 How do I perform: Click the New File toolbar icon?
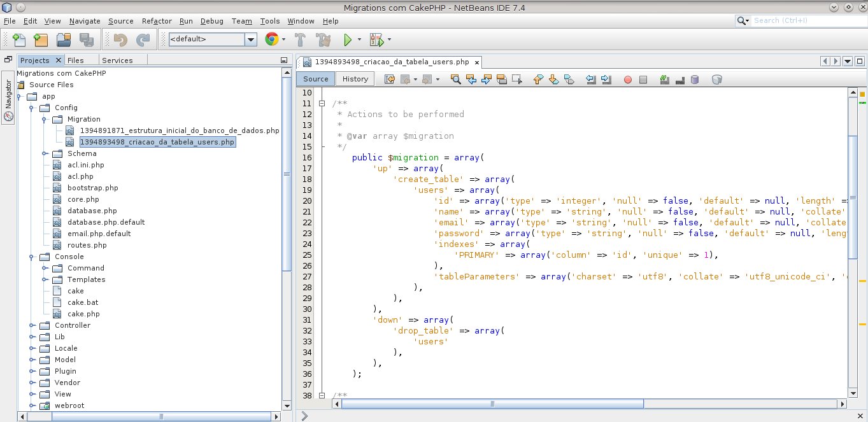pos(18,39)
